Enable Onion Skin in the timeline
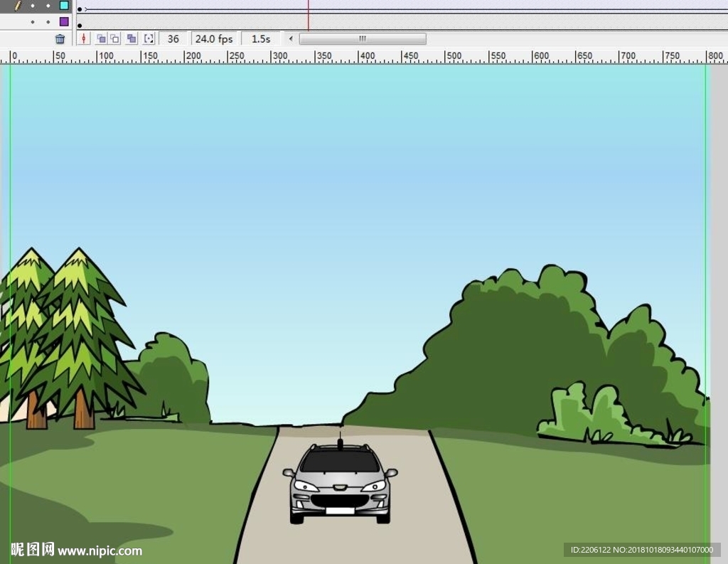728x564 pixels. (x=101, y=38)
